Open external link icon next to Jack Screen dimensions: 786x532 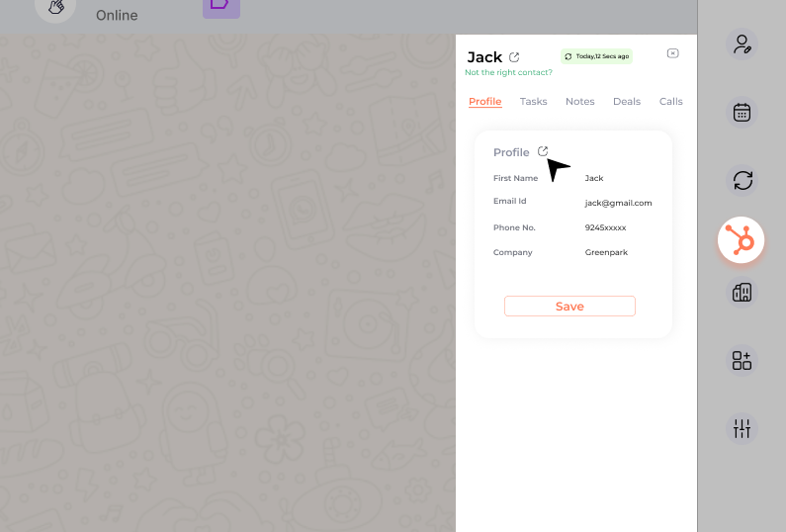[514, 57]
